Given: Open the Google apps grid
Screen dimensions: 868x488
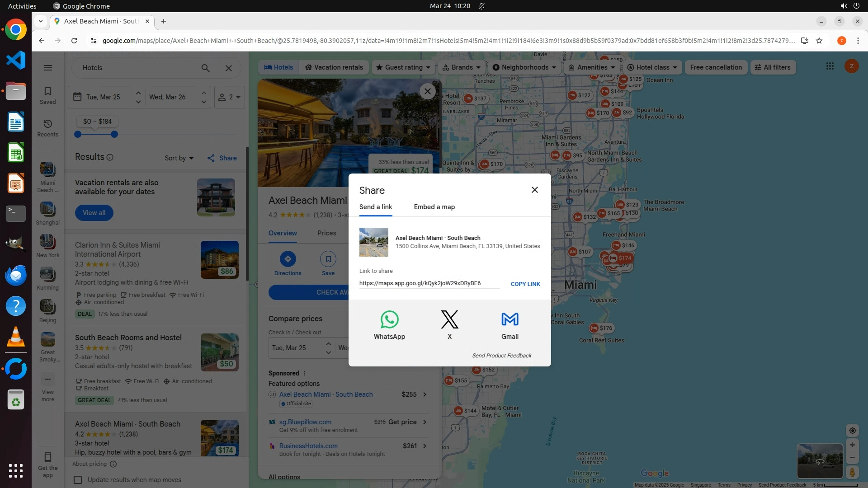Looking at the screenshot, I should click(830, 66).
